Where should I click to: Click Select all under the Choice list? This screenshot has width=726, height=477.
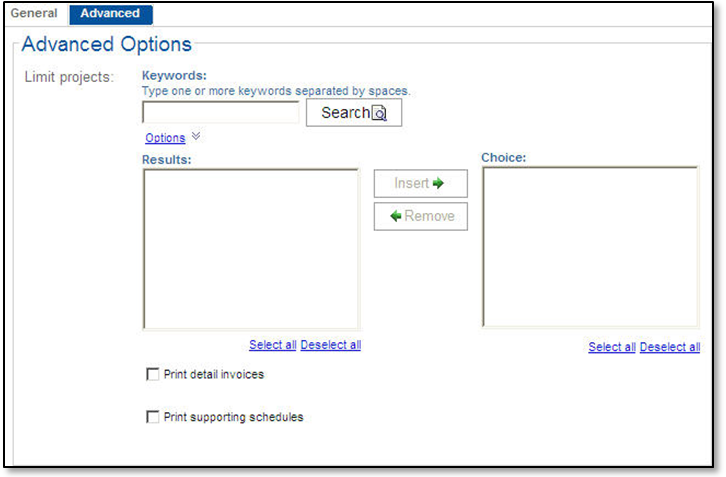[611, 347]
